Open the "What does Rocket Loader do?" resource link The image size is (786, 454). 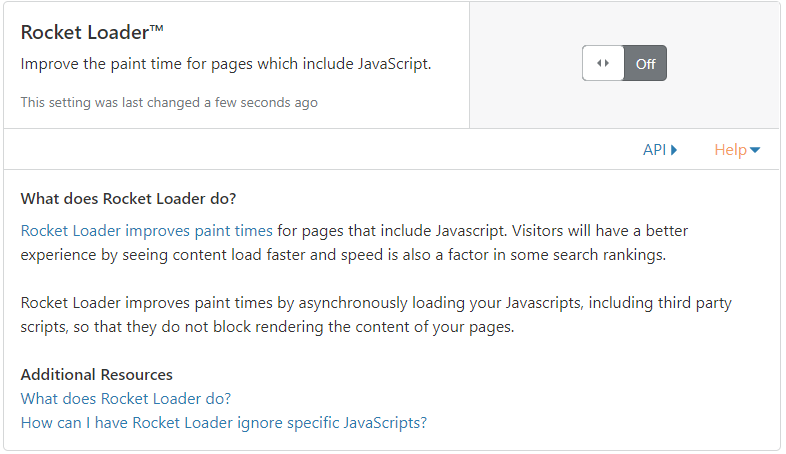click(126, 398)
